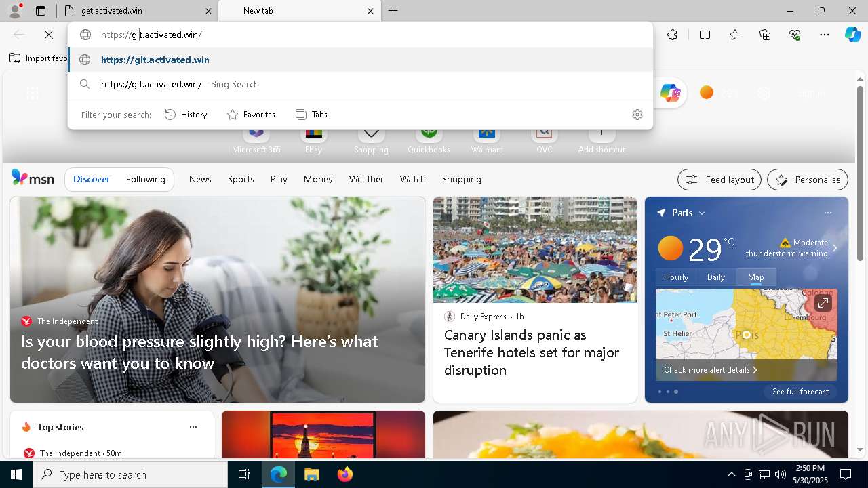Open Task View on the taskbar
Image resolution: width=868 pixels, height=488 pixels.
point(244,474)
